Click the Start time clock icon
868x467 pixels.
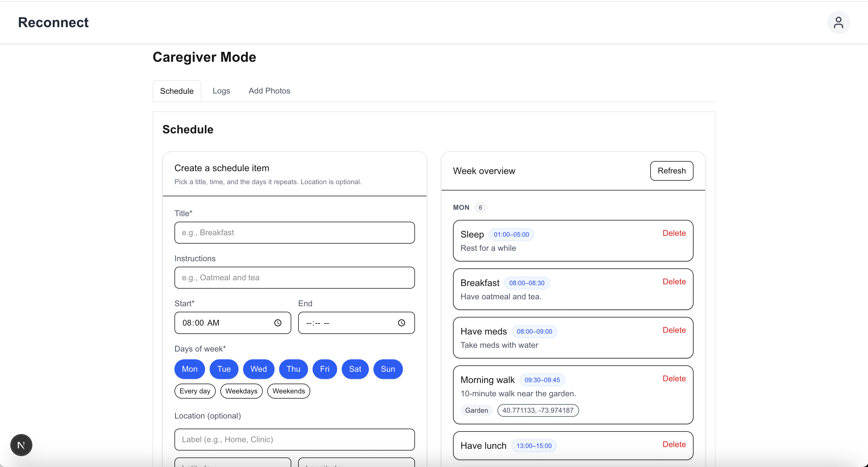[277, 323]
